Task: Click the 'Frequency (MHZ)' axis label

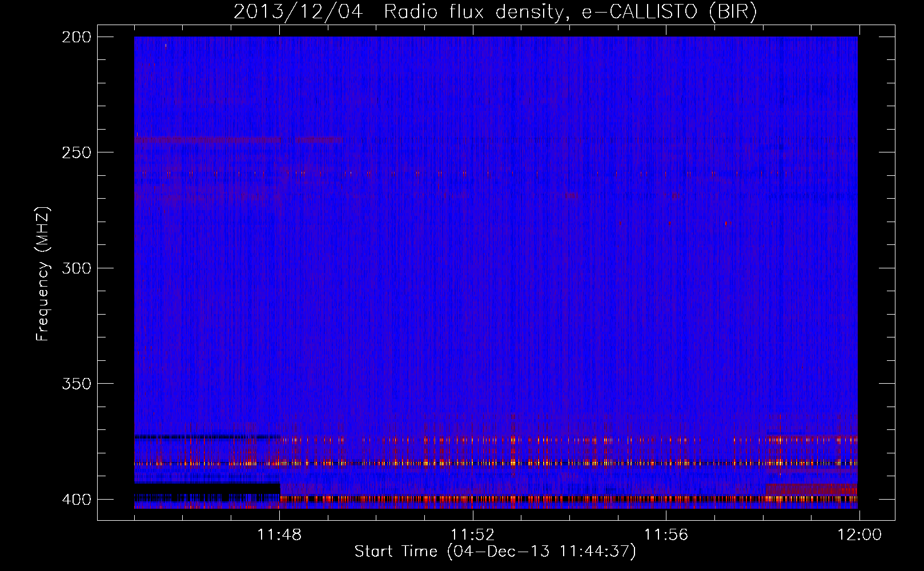Action: pos(43,274)
